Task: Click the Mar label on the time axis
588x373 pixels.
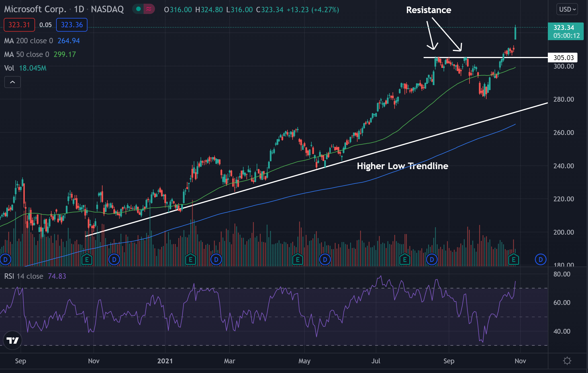Action: (230, 361)
